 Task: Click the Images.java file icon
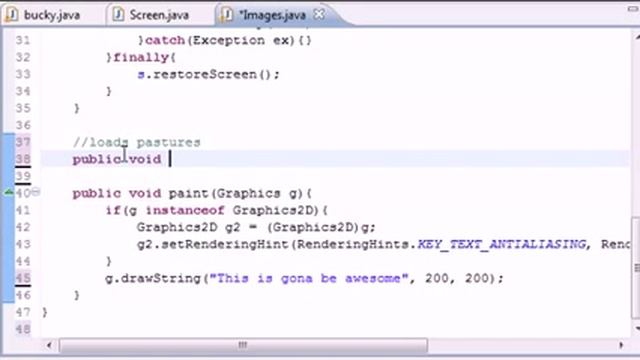click(x=226, y=15)
